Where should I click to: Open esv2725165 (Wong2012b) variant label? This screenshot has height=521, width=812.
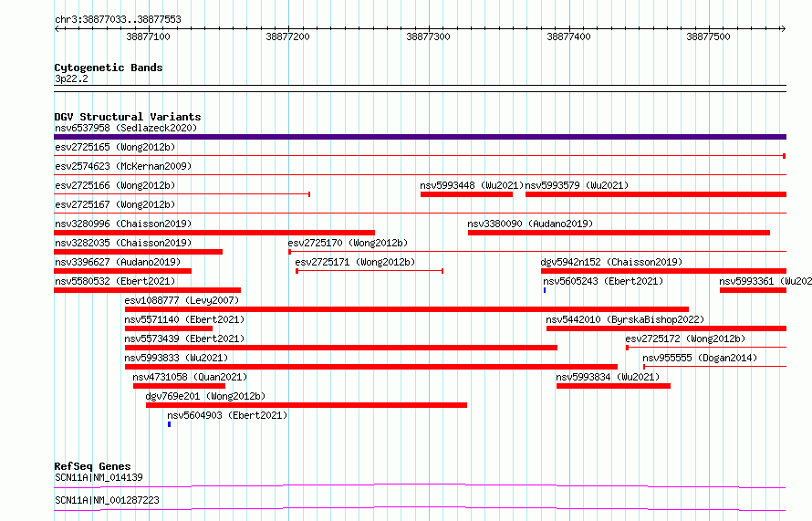tap(115, 147)
